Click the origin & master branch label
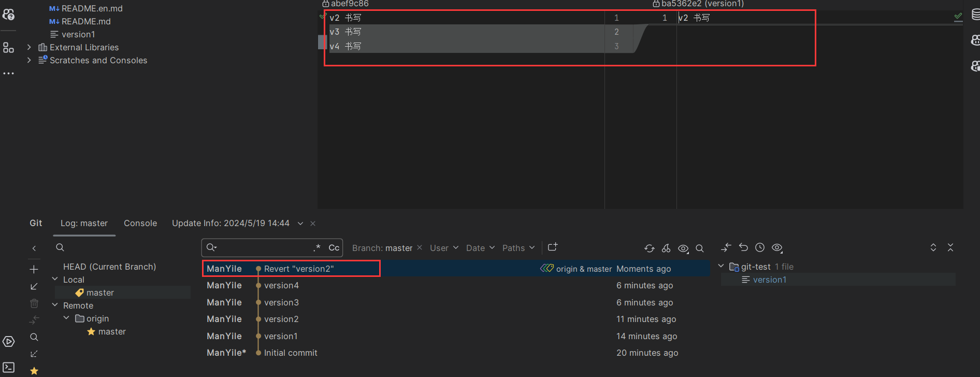Image resolution: width=980 pixels, height=377 pixels. (x=576, y=269)
